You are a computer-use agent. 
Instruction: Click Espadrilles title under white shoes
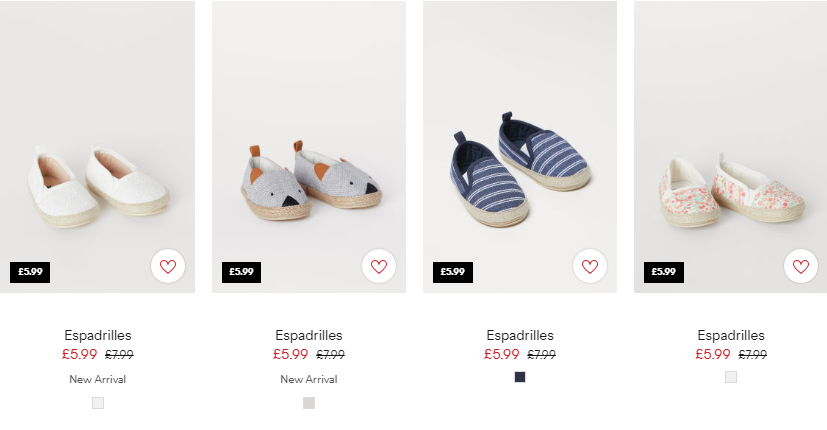point(98,335)
